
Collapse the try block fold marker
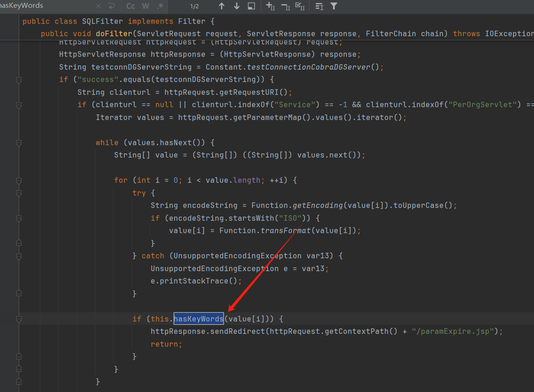19,193
